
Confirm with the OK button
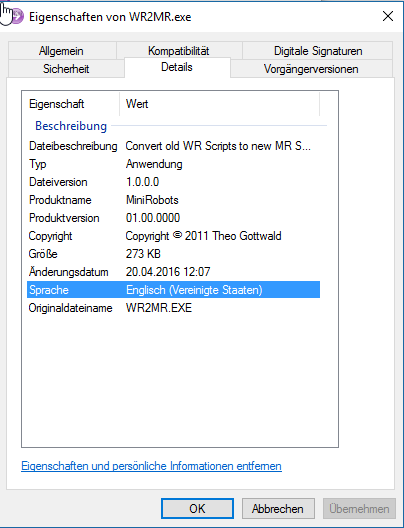[197, 508]
